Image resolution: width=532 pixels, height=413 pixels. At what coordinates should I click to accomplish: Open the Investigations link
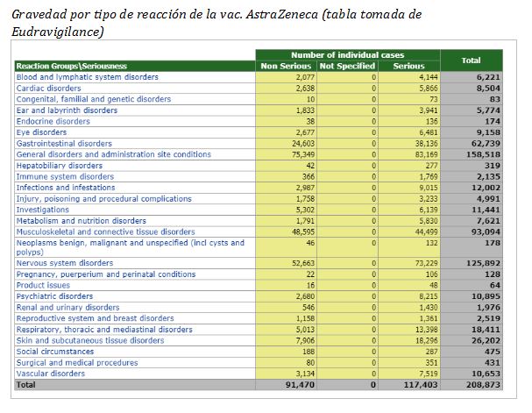click(x=42, y=210)
